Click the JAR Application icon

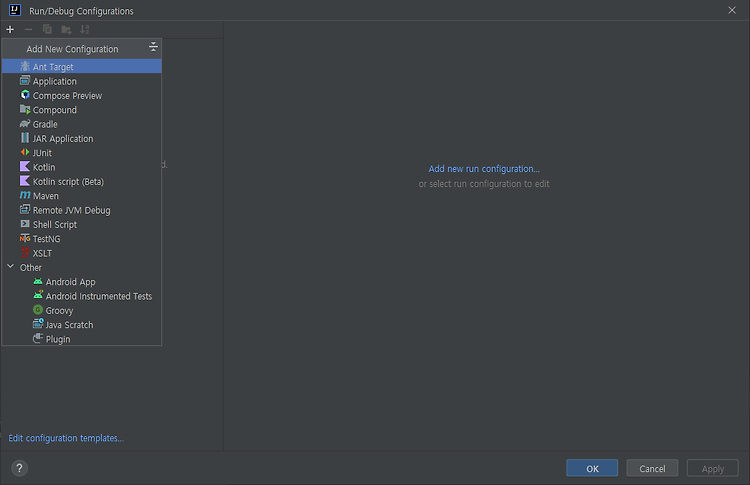tap(25, 138)
